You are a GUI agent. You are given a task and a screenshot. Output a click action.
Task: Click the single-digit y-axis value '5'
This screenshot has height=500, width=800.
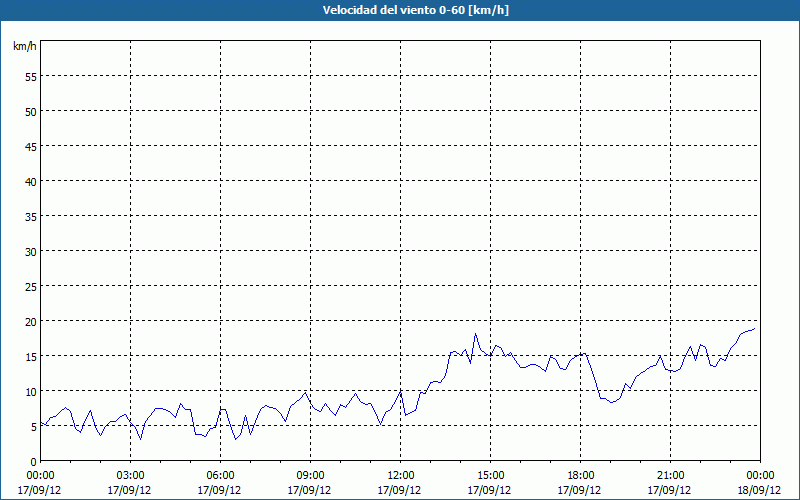pos(34,427)
